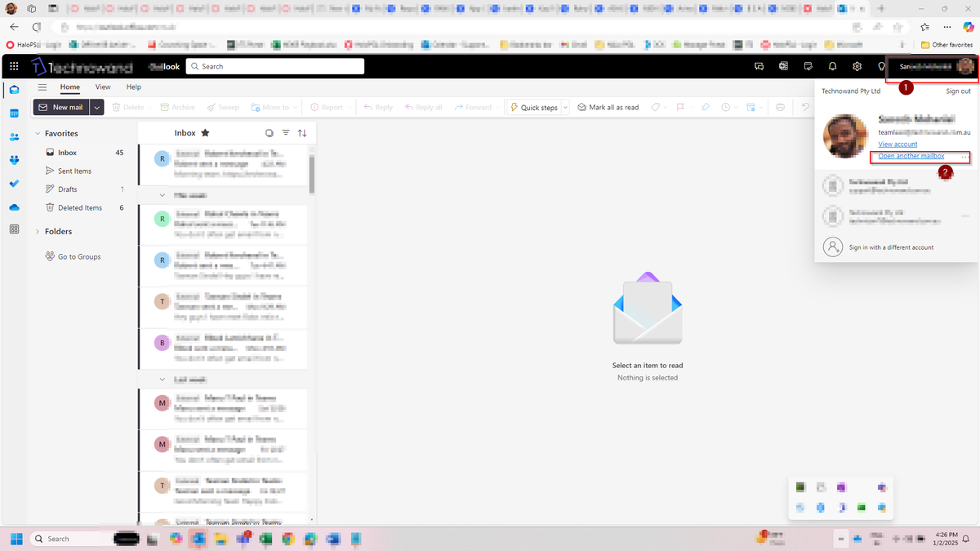Image resolution: width=980 pixels, height=551 pixels.
Task: Toggle the Inbox favorite star
Action: (205, 133)
